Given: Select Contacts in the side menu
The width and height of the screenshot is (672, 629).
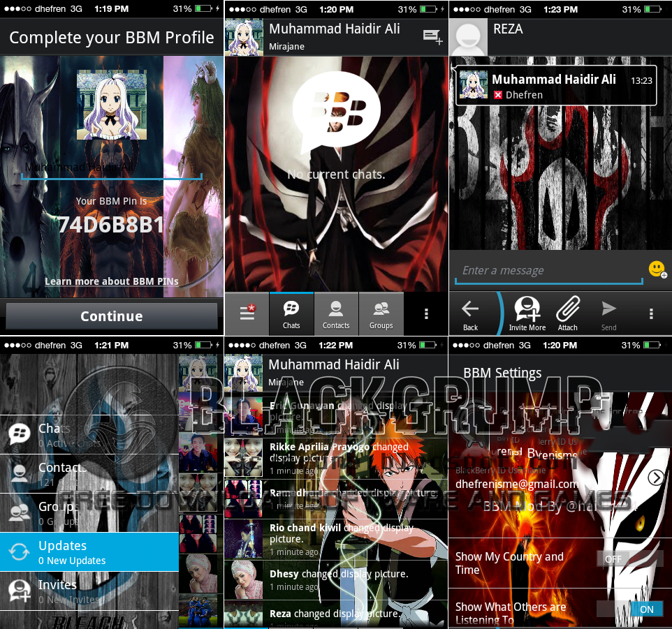Looking at the screenshot, I should click(x=89, y=473).
